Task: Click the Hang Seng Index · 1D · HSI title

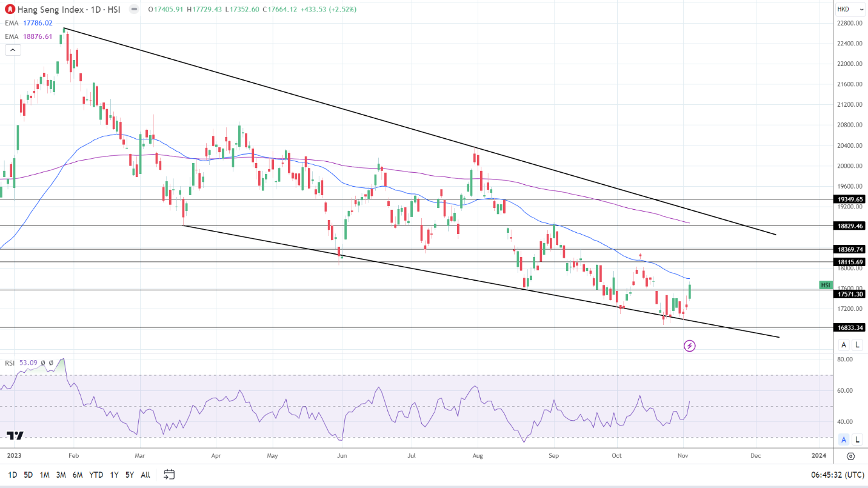Action: click(68, 10)
